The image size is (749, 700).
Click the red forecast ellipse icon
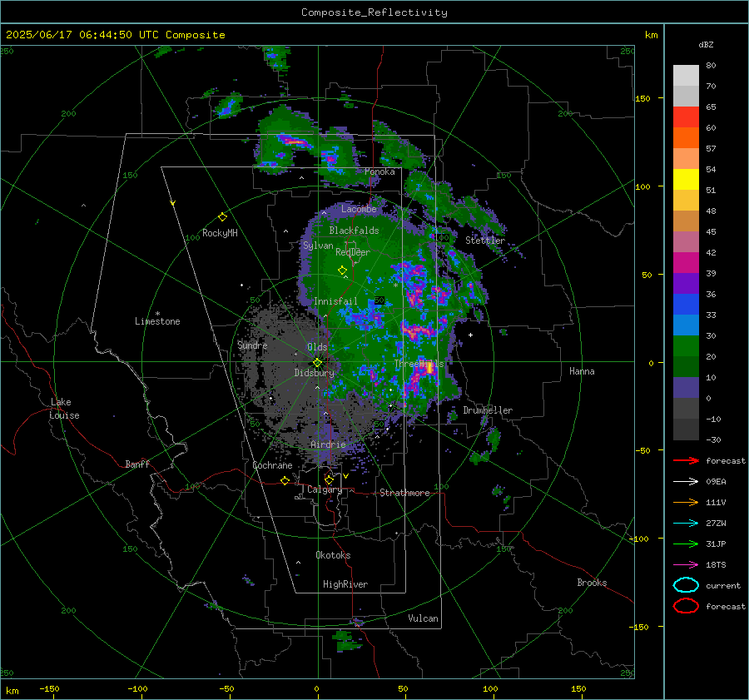[x=686, y=606]
